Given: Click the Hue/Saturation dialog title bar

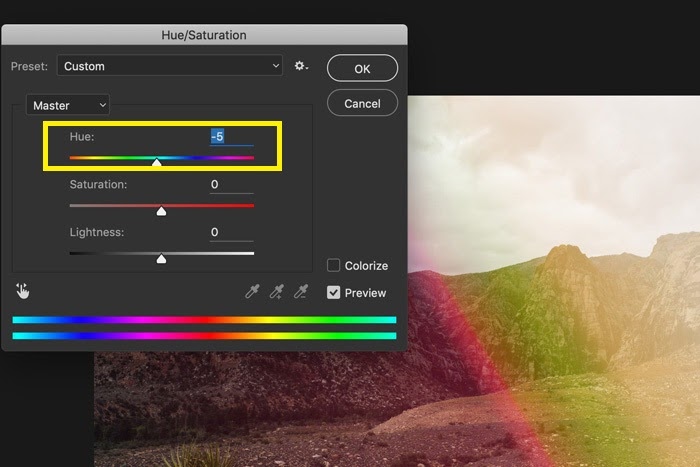Looking at the screenshot, I should 204,35.
